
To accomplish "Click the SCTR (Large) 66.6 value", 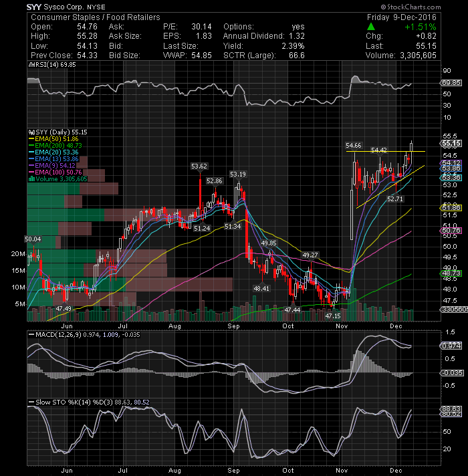I will pyautogui.click(x=297, y=55).
